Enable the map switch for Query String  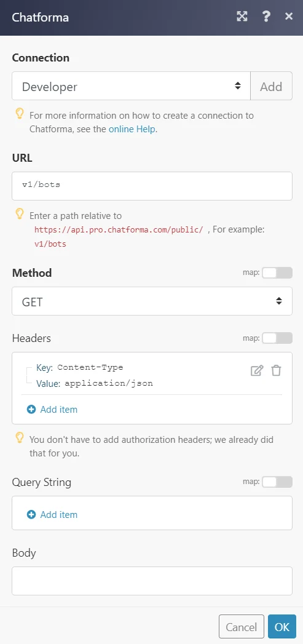(277, 482)
